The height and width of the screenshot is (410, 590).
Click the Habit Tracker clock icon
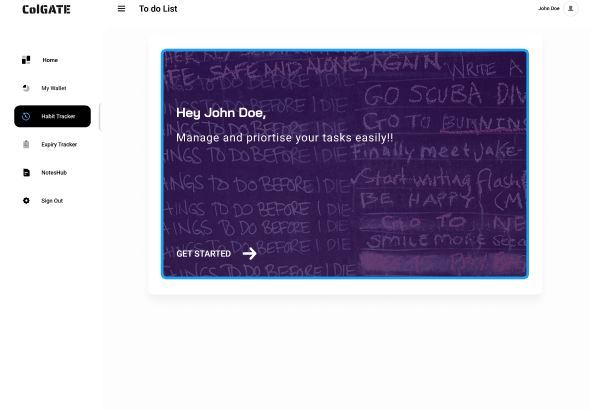click(26, 116)
